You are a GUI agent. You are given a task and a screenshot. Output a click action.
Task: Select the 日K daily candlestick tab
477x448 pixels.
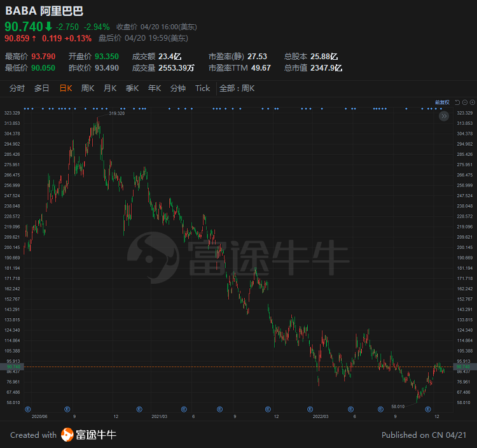pyautogui.click(x=66, y=88)
